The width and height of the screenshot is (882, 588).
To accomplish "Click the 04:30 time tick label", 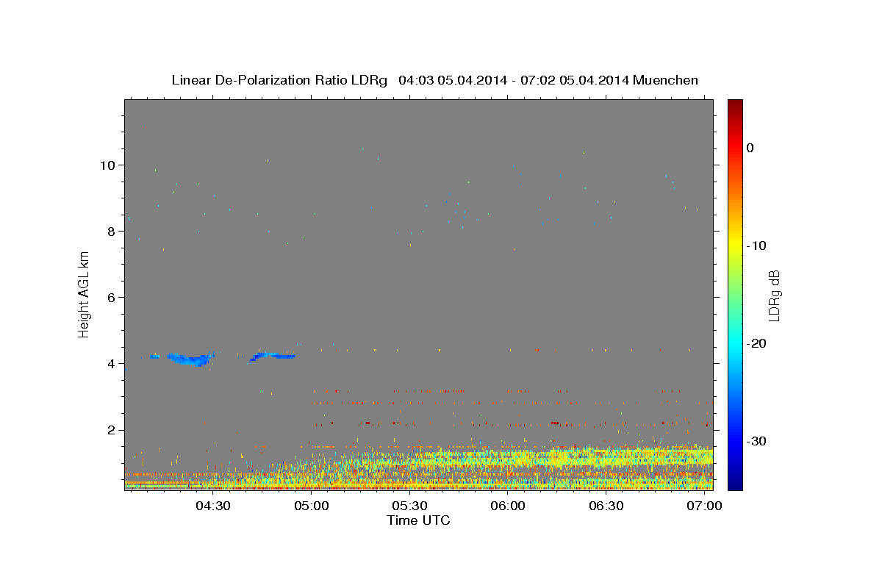I will (214, 506).
